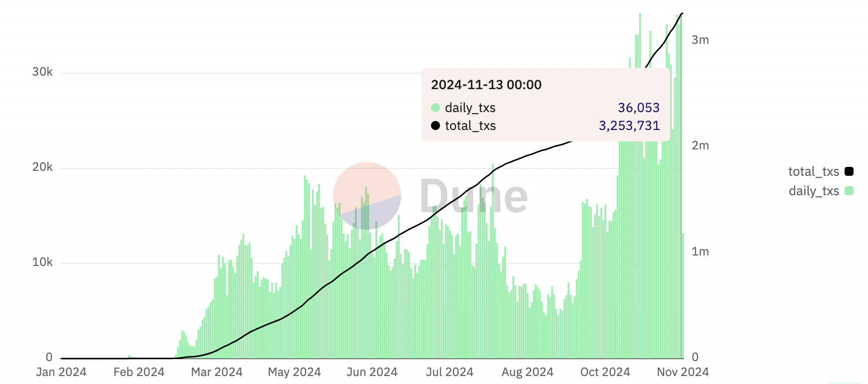Viewport: 868px width, 384px height.
Task: Click the green daily_txs dot in tooltip
Action: click(x=435, y=108)
